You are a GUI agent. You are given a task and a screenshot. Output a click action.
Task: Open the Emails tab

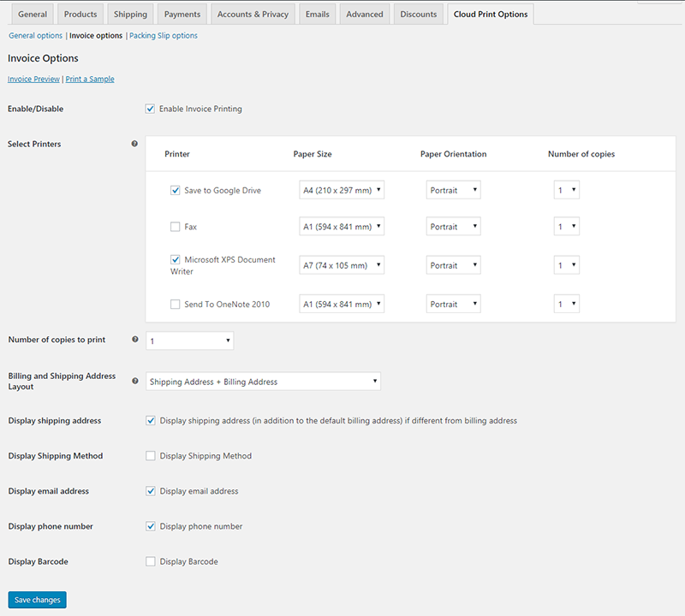[317, 14]
